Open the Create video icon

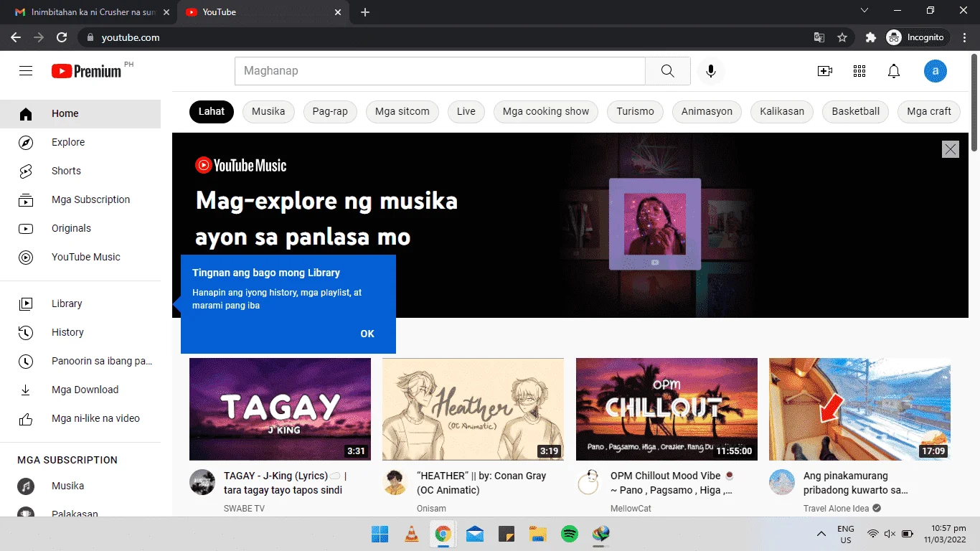(825, 71)
